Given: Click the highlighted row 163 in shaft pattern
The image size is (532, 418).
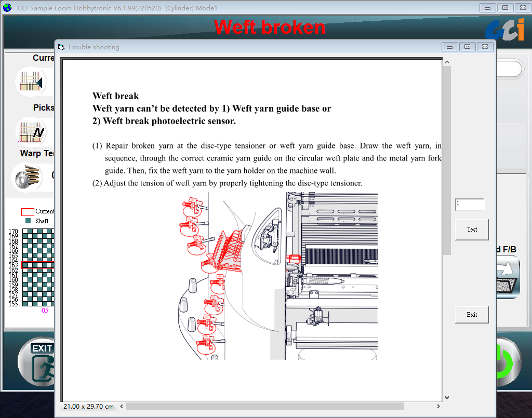Looking at the screenshot, I should pyautogui.click(x=37, y=265).
